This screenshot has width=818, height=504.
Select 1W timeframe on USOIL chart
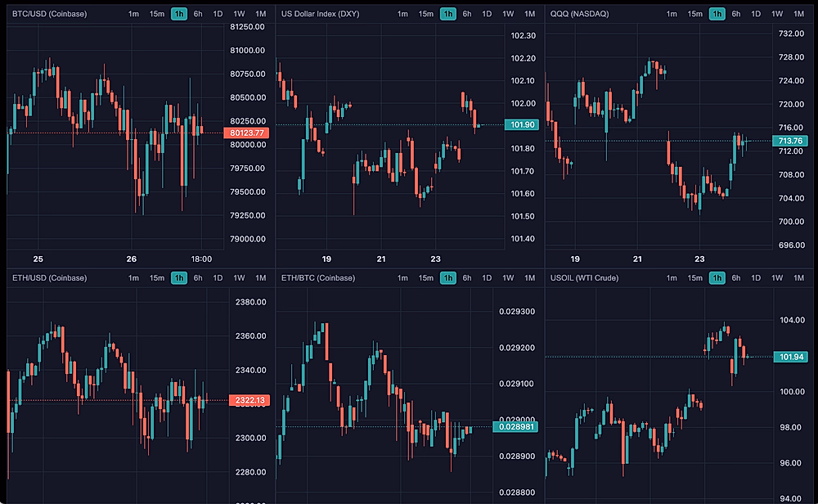coord(777,278)
